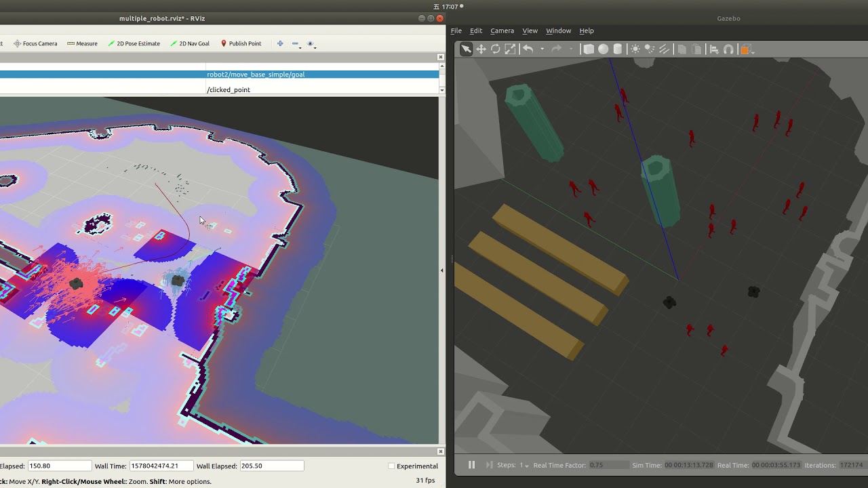This screenshot has width=868, height=488.
Task: Open the Gazebo Window menu
Action: coord(559,30)
